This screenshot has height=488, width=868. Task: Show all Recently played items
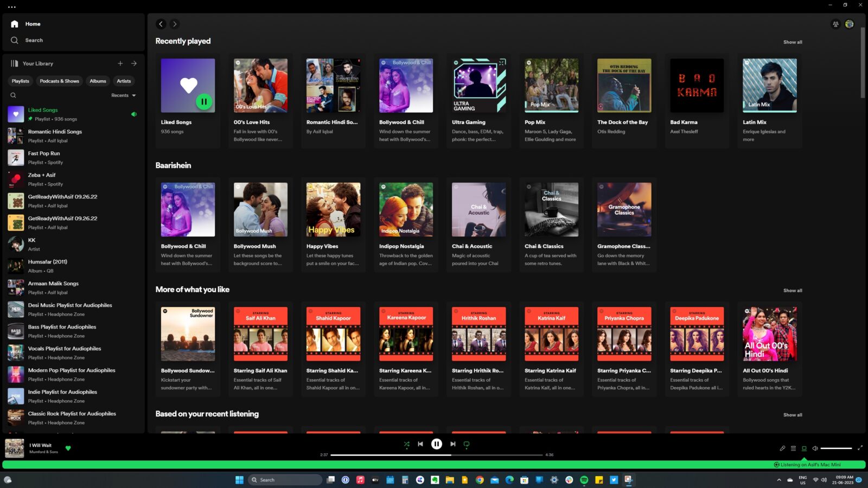pyautogui.click(x=793, y=42)
